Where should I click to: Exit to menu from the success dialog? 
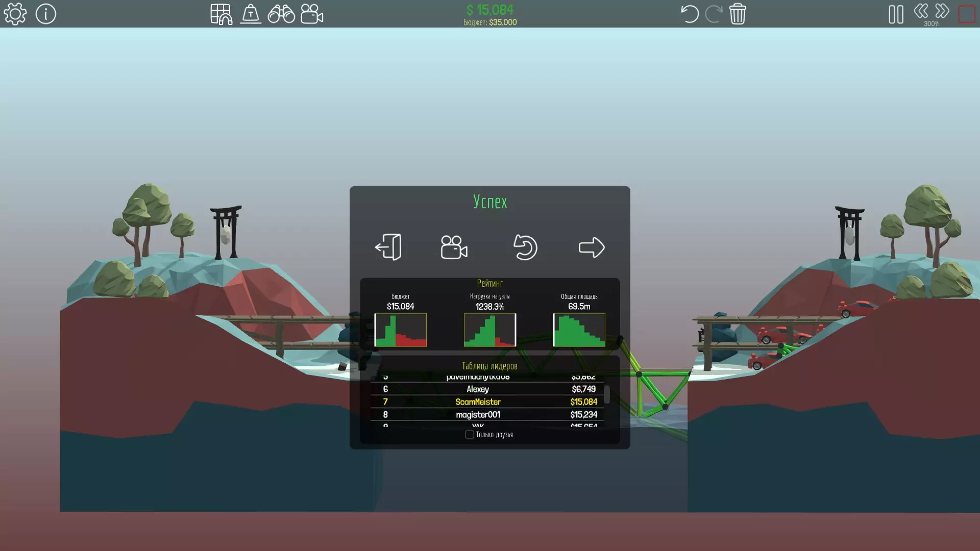[388, 247]
